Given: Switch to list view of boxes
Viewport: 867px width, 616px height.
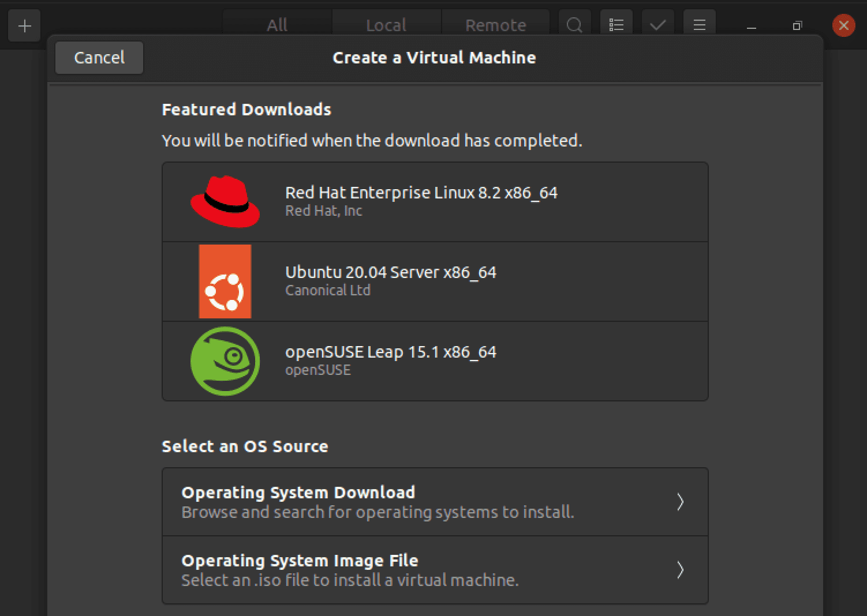Looking at the screenshot, I should pyautogui.click(x=616, y=25).
